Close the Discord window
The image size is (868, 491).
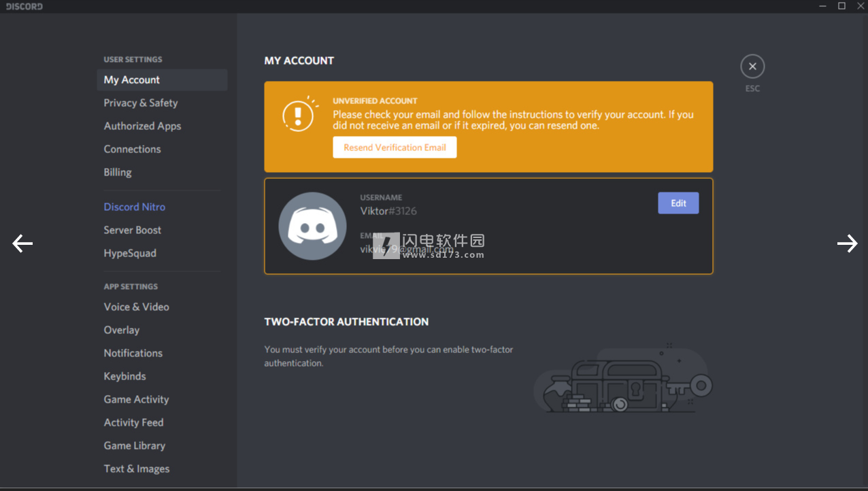coord(861,6)
